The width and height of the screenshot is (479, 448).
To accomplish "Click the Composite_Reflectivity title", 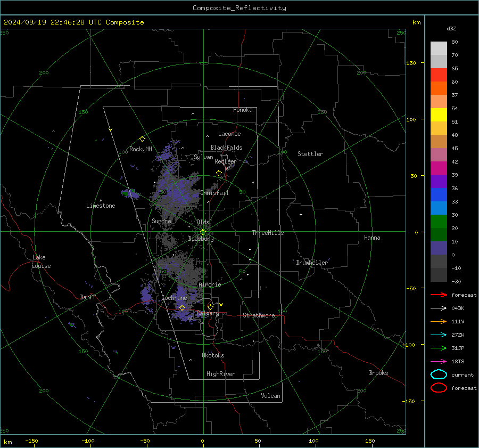I will pyautogui.click(x=239, y=8).
